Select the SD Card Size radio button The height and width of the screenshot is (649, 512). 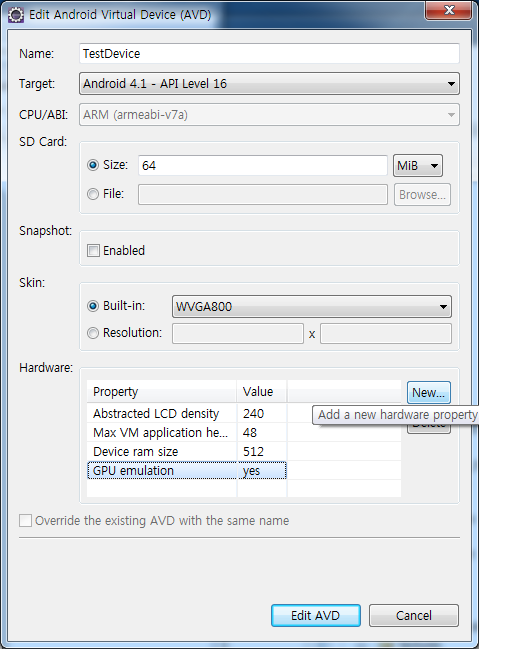[93, 165]
